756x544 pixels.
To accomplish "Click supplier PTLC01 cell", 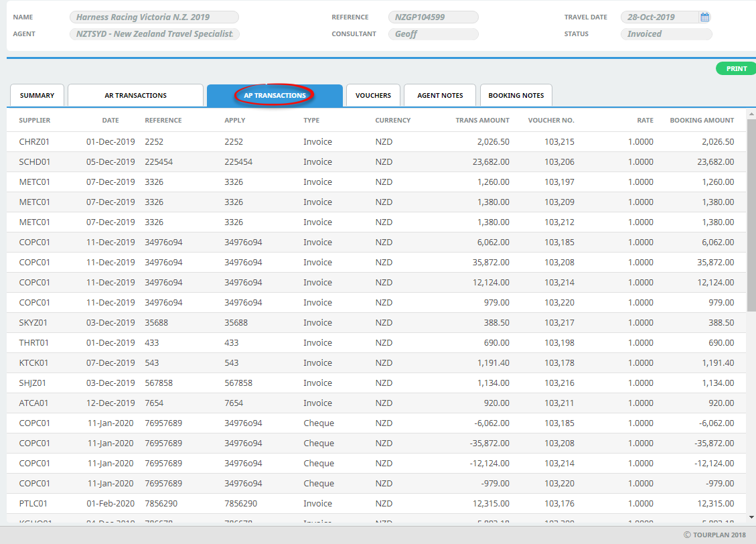I will [33, 504].
